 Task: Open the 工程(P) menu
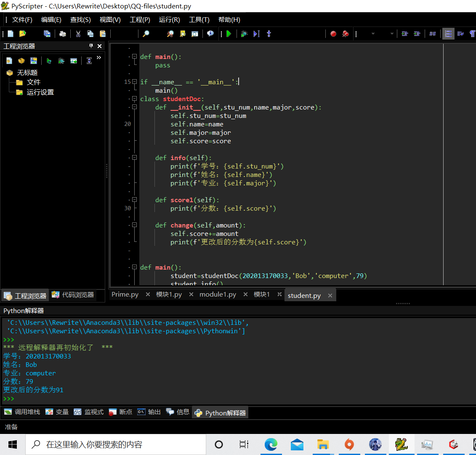click(140, 20)
